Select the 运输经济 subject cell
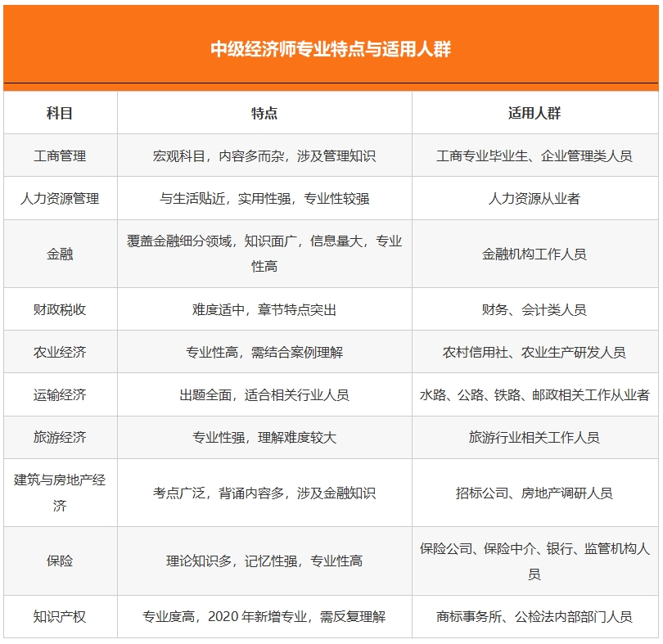The width and height of the screenshot is (663, 644). (60, 395)
